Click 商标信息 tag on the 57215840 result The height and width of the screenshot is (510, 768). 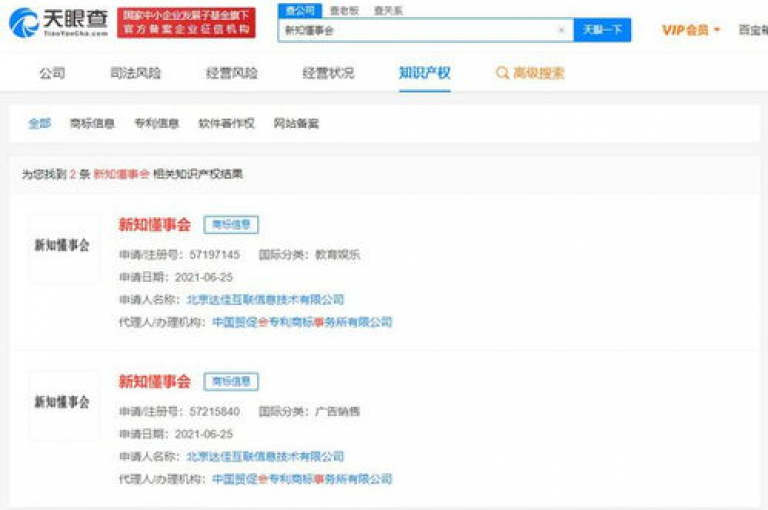[x=231, y=381]
